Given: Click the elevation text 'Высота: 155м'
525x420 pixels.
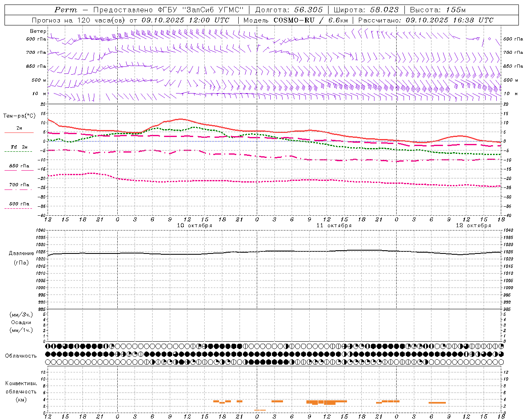Looking at the screenshot, I should click(438, 10).
